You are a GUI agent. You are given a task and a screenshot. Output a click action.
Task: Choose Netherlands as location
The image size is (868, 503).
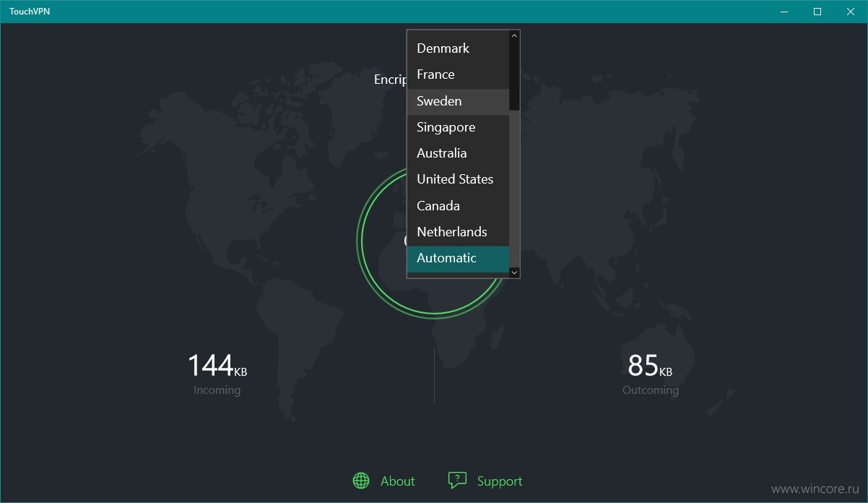pyautogui.click(x=458, y=232)
